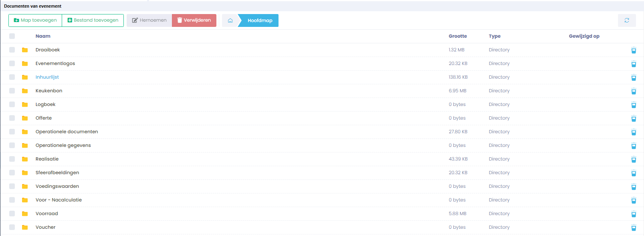Image resolution: width=644 pixels, height=236 pixels.
Task: Toggle the select-all checkbox in header
Action: pos(12,36)
